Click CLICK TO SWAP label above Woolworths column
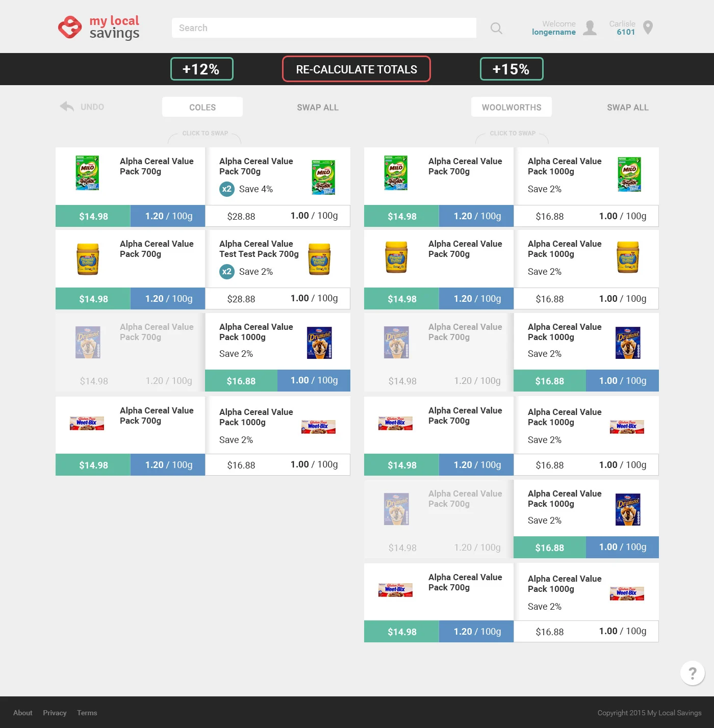 coord(513,133)
